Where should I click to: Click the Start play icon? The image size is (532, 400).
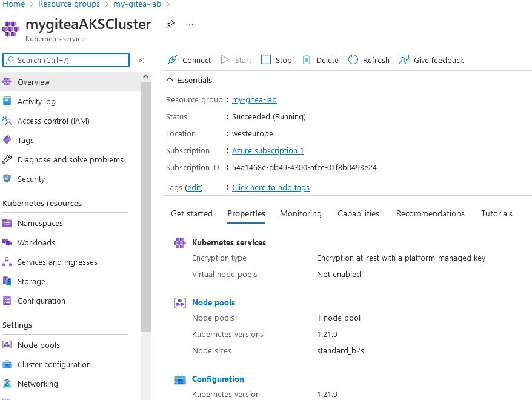point(225,60)
